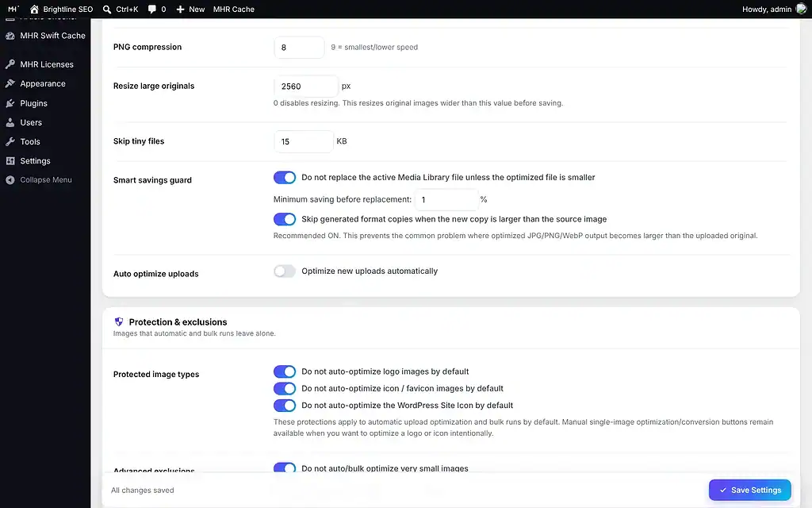This screenshot has width=812, height=508.
Task: Open MHR Swift Cache menu
Action: pyautogui.click(x=45, y=36)
